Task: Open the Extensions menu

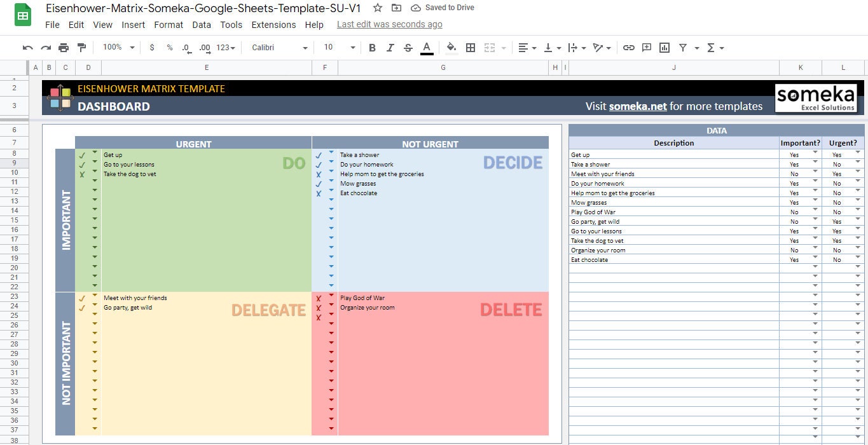Action: (x=273, y=25)
